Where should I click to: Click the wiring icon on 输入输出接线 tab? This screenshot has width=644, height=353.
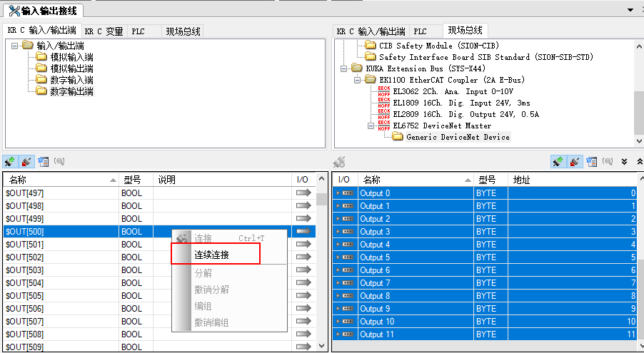14,11
